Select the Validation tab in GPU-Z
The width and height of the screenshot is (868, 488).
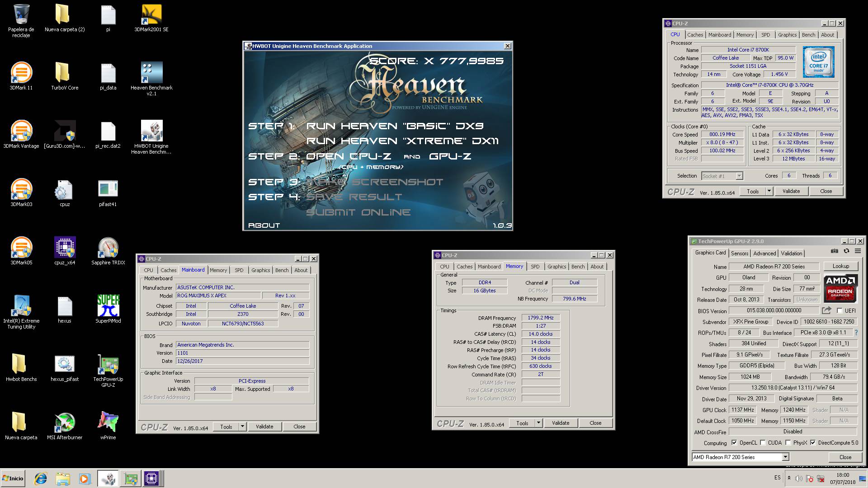tap(792, 253)
